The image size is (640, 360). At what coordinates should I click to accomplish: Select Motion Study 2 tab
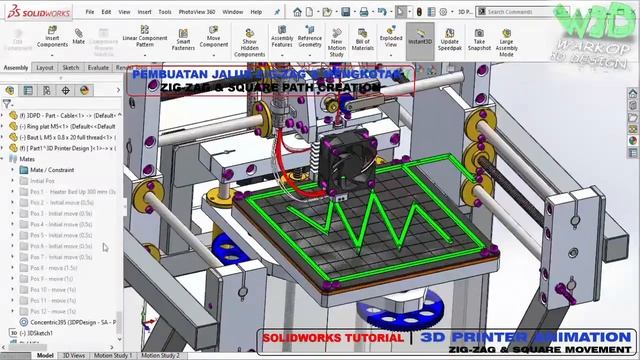point(160,356)
